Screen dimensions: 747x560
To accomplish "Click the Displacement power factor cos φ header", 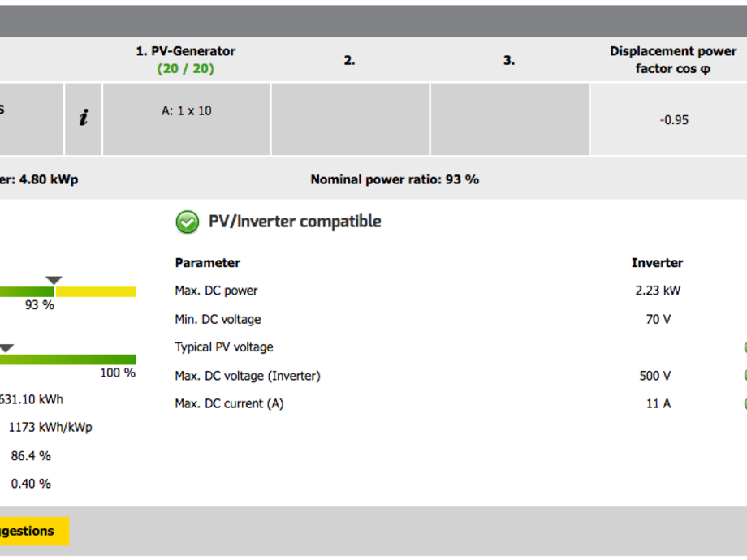I will (x=673, y=60).
